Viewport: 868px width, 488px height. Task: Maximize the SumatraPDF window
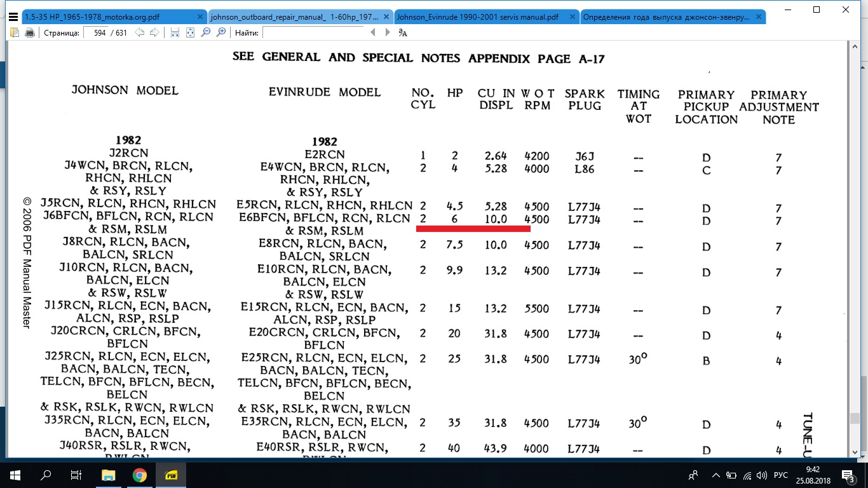tap(817, 9)
